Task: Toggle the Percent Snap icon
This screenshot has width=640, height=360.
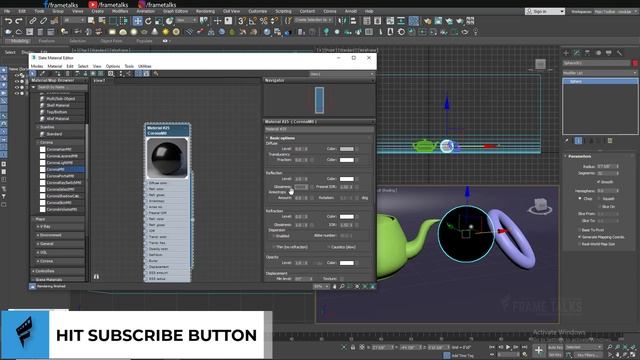Action: coord(264,21)
